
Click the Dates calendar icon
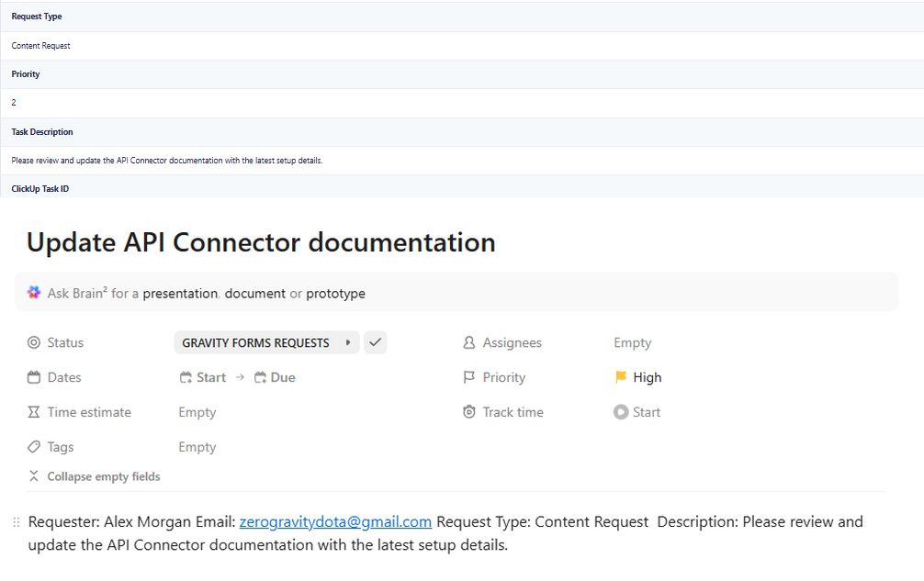tap(34, 377)
